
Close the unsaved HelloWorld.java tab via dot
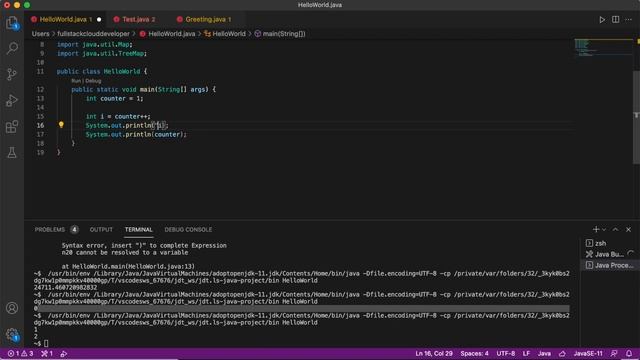tap(99, 19)
